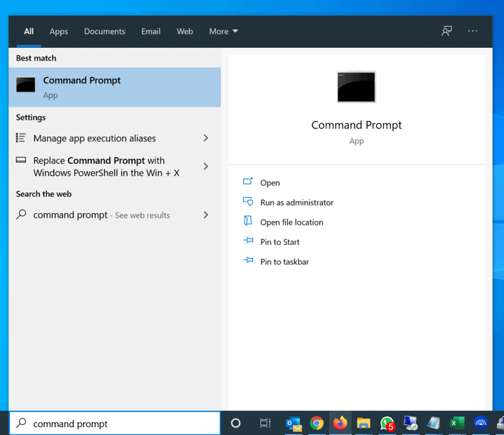Open Task View on the taskbar

(x=265, y=423)
